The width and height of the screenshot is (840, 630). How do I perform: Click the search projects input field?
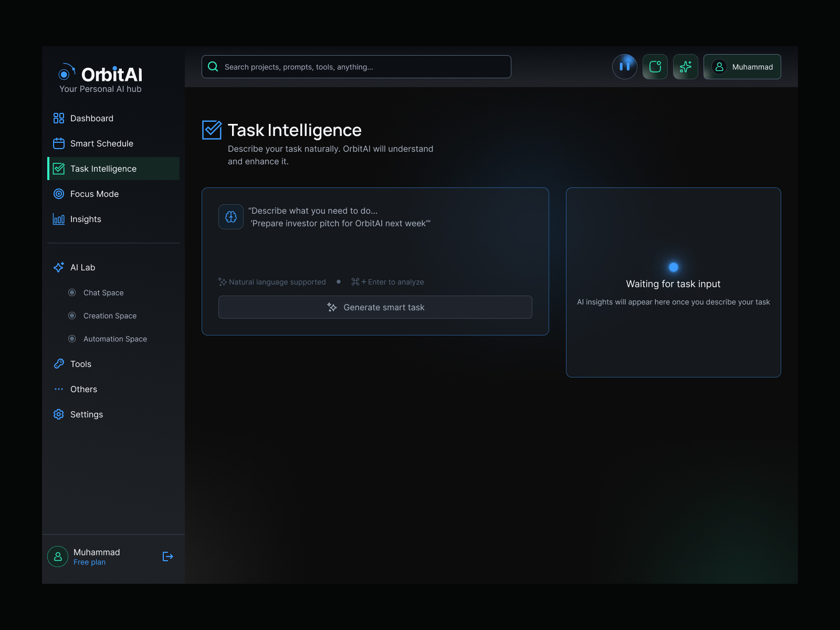[356, 67]
